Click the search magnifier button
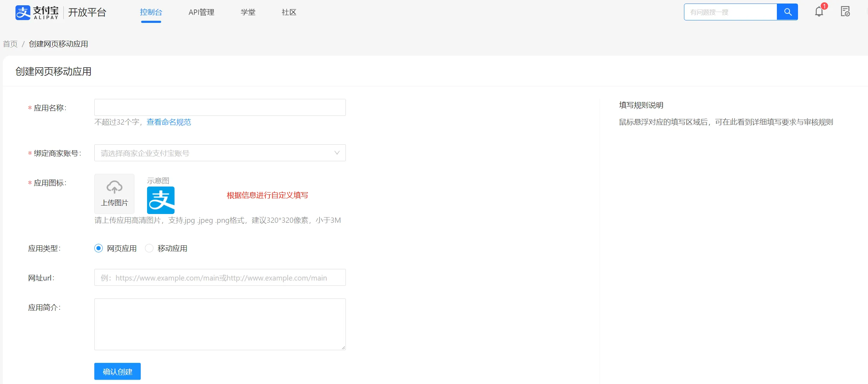The width and height of the screenshot is (868, 384). coord(787,12)
